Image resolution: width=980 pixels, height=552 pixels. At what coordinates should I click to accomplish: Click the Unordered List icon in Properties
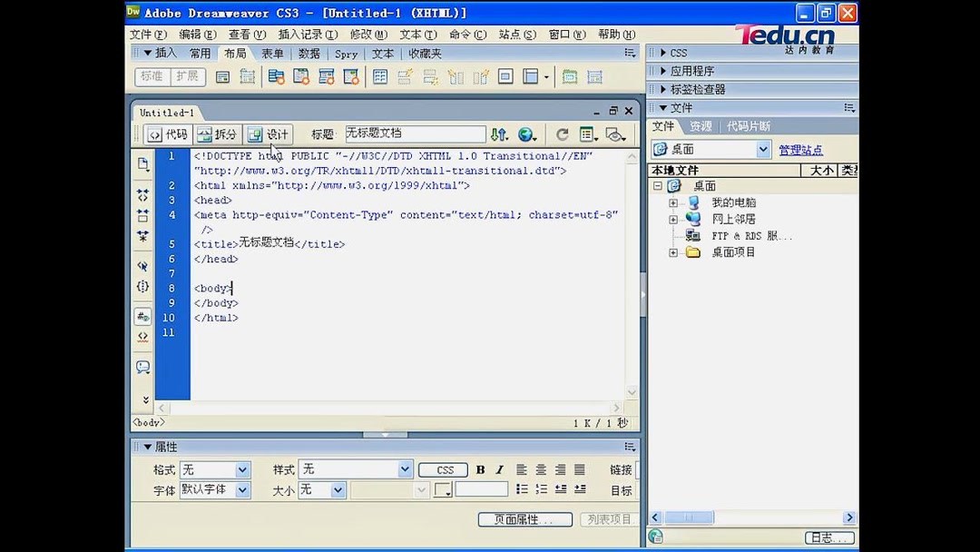[522, 489]
